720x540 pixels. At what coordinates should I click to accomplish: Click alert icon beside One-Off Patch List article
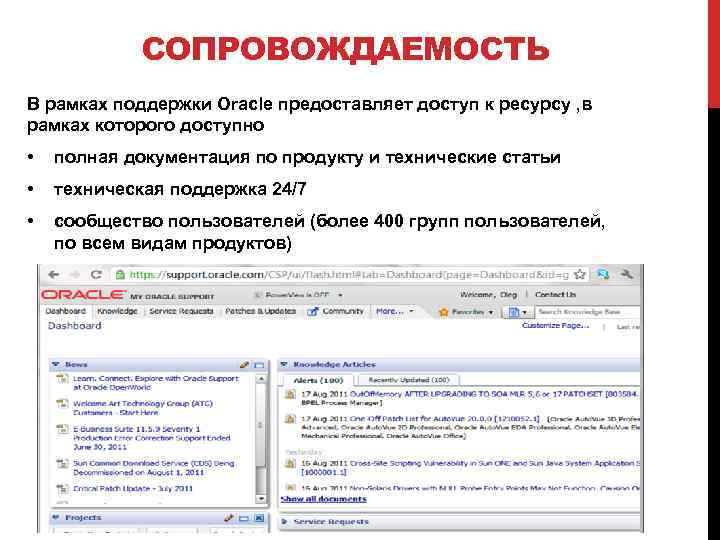point(290,419)
